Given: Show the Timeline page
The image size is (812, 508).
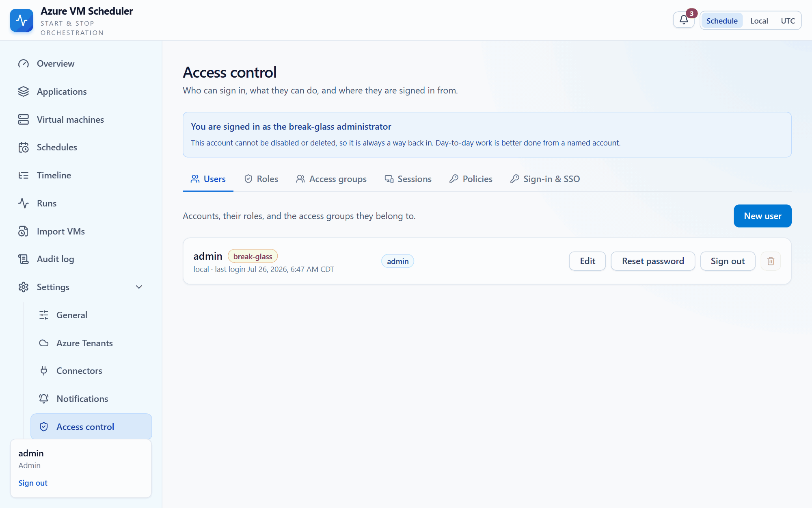Looking at the screenshot, I should point(81,176).
